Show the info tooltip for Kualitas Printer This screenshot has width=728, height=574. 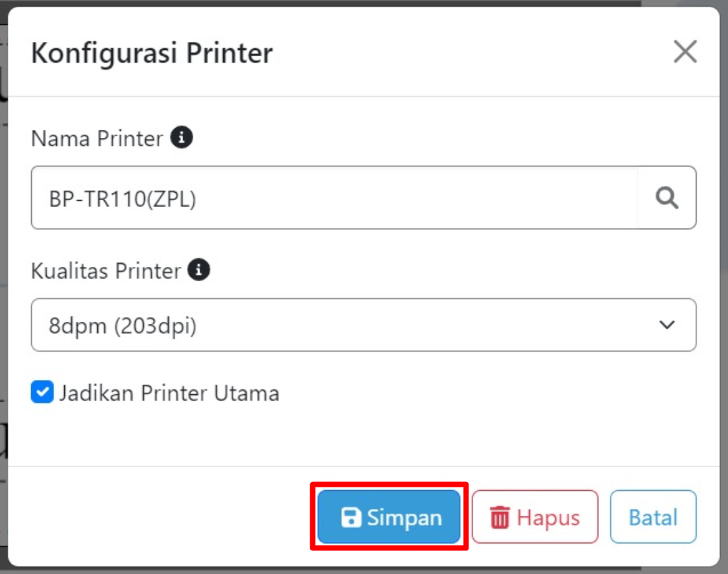199,270
